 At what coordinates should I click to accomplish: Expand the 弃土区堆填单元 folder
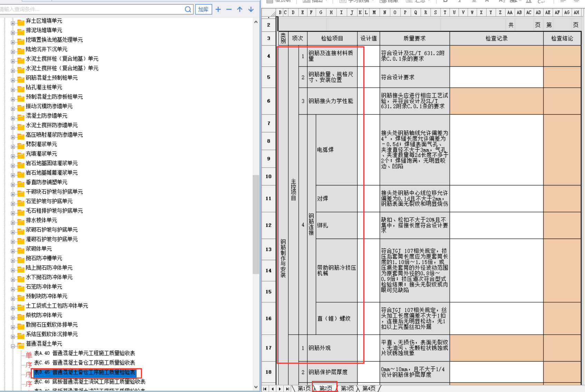coord(13,23)
